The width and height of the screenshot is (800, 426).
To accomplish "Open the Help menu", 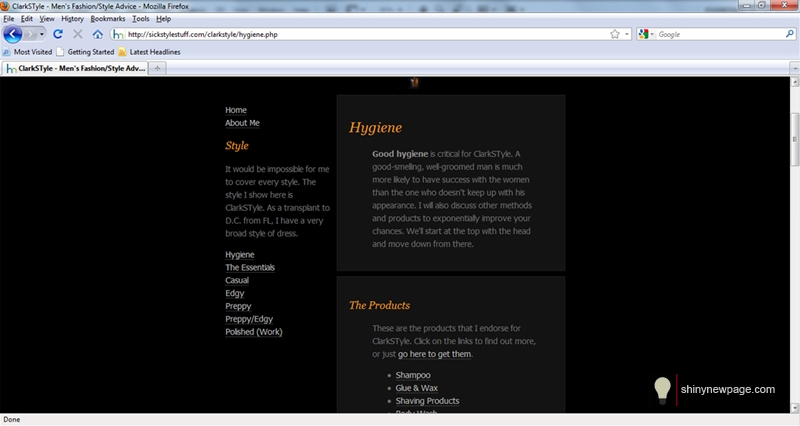I will tap(163, 19).
